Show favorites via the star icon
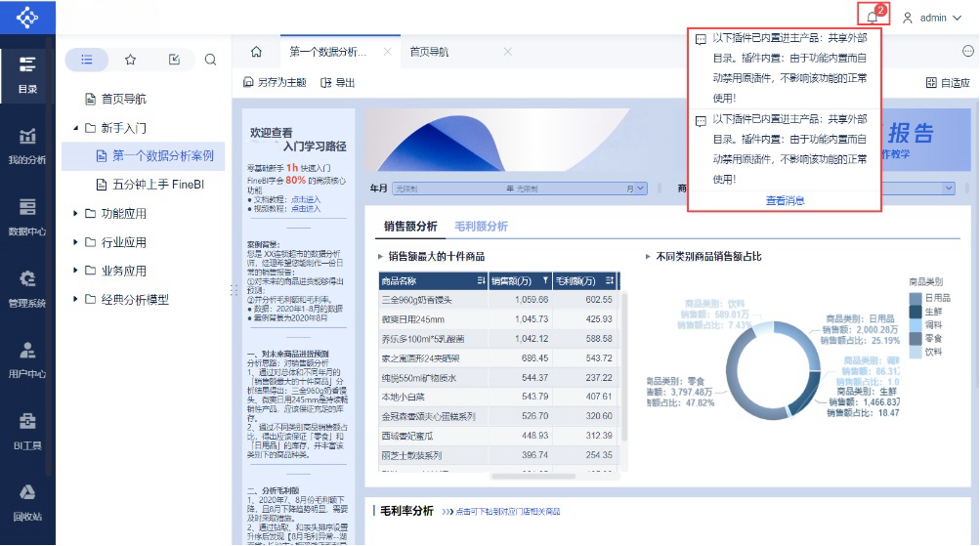Viewport: 980px width, 546px height. point(130,60)
